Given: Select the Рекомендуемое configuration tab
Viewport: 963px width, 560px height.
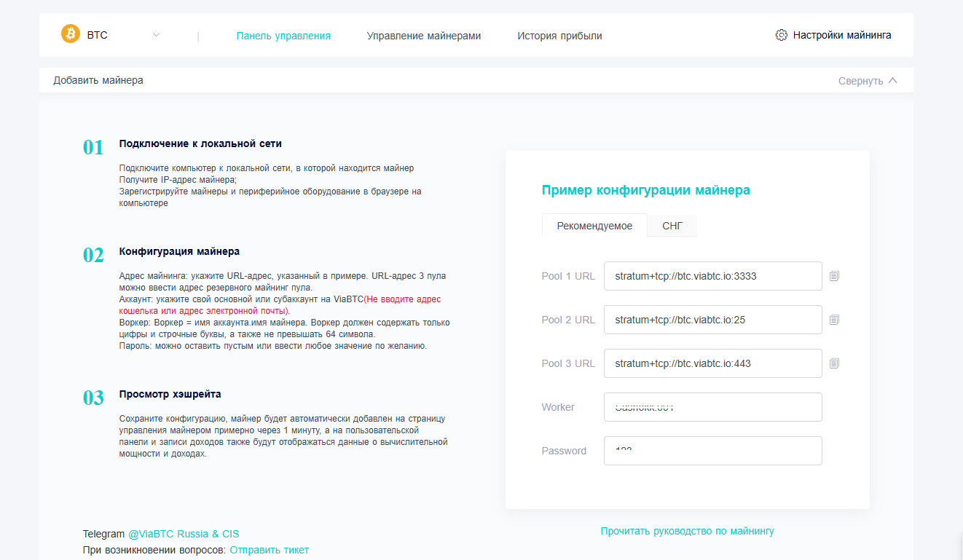Looking at the screenshot, I should click(x=594, y=226).
